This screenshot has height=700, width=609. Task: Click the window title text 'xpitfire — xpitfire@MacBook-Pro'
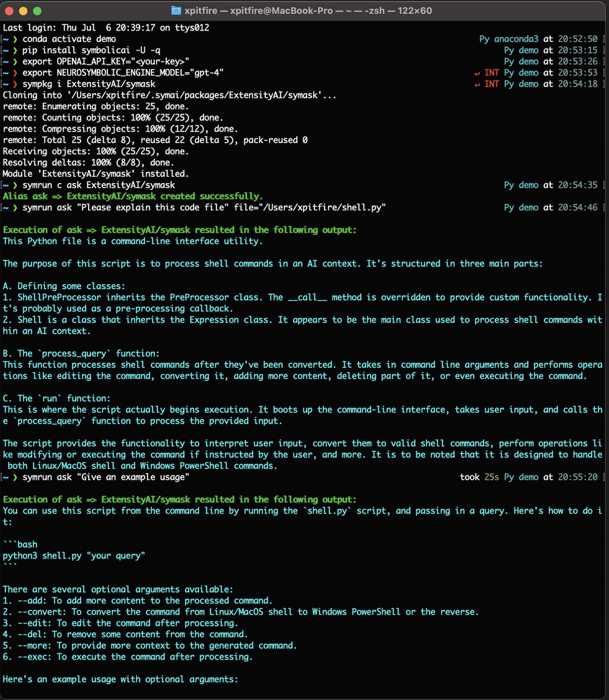point(259,11)
